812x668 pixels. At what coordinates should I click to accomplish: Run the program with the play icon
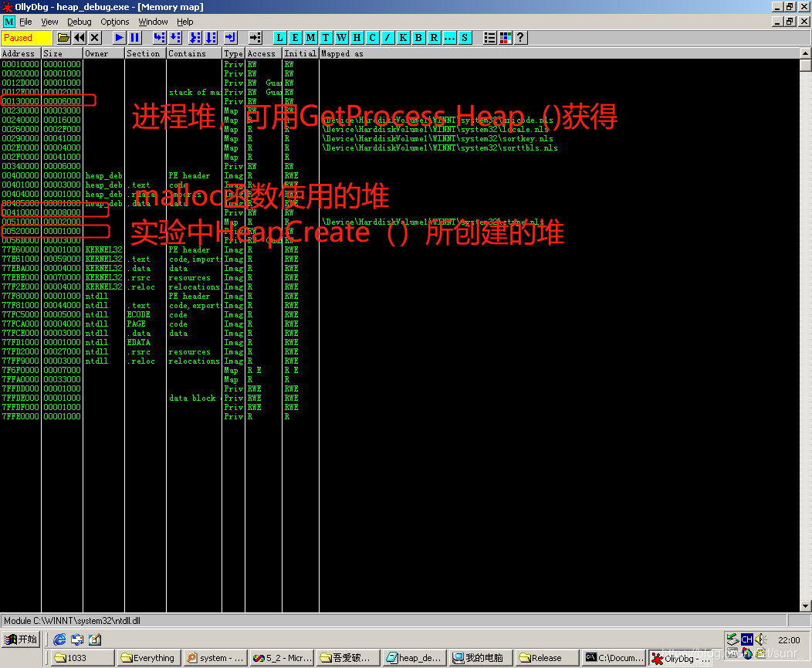120,38
